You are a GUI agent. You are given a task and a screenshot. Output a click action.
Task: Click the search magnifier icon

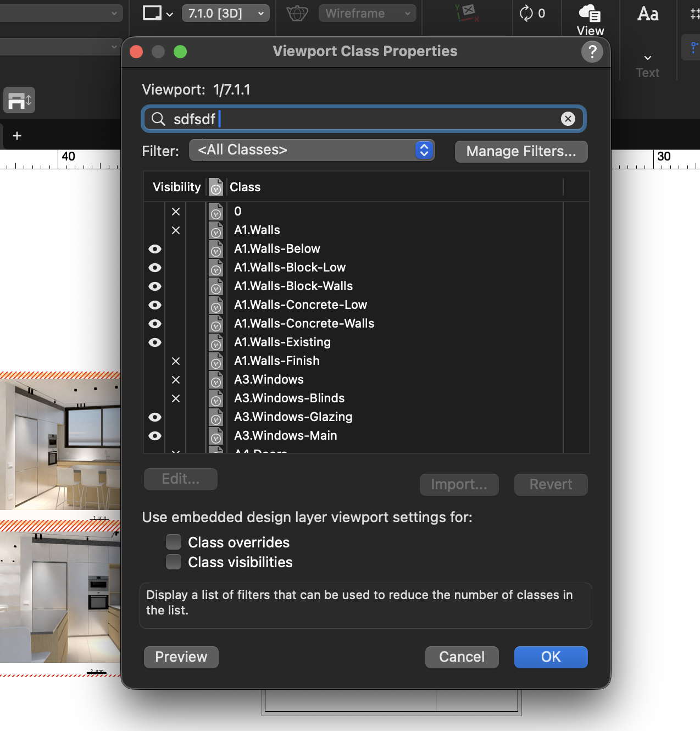[x=158, y=119]
